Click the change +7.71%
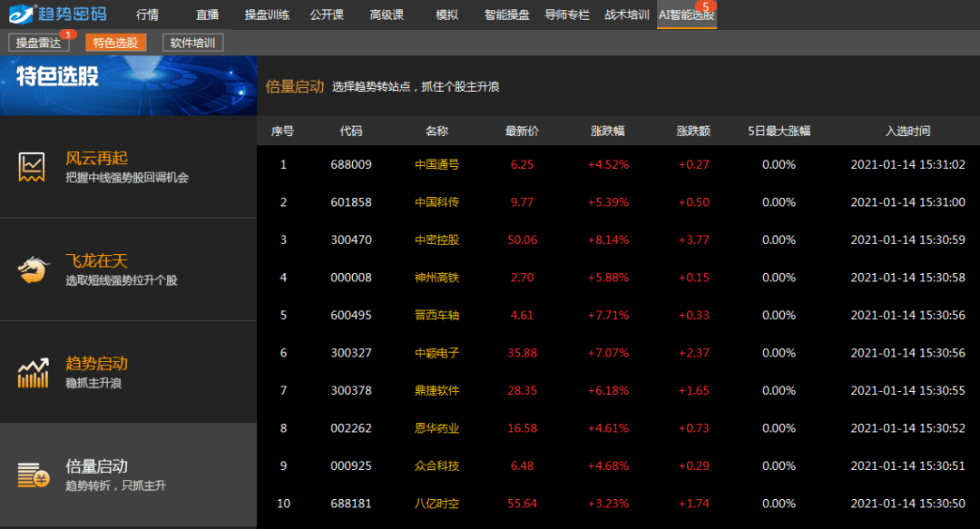 coord(608,315)
